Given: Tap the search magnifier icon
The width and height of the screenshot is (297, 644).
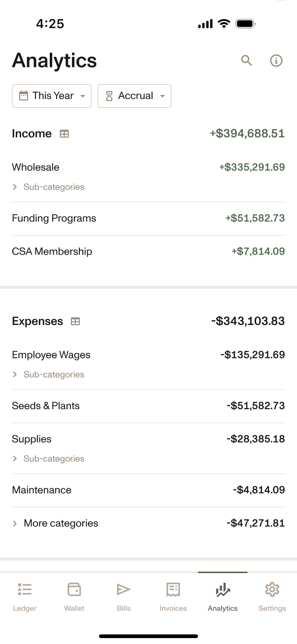Looking at the screenshot, I should coord(246,61).
